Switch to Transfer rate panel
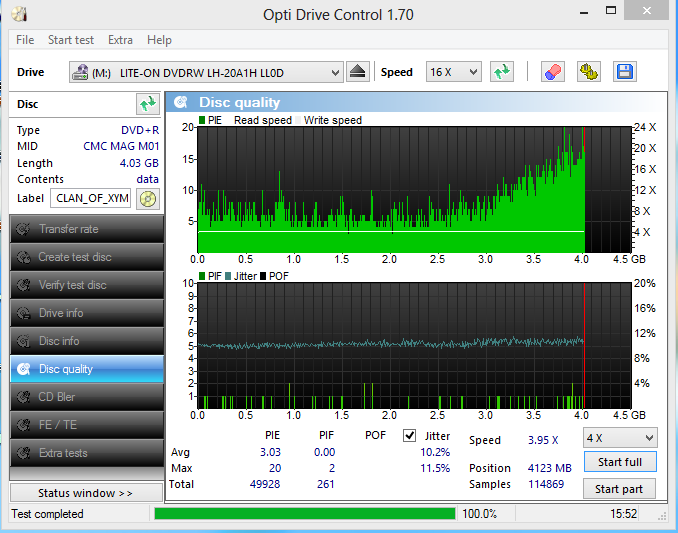Viewport: 678px width, 533px height. [x=86, y=229]
